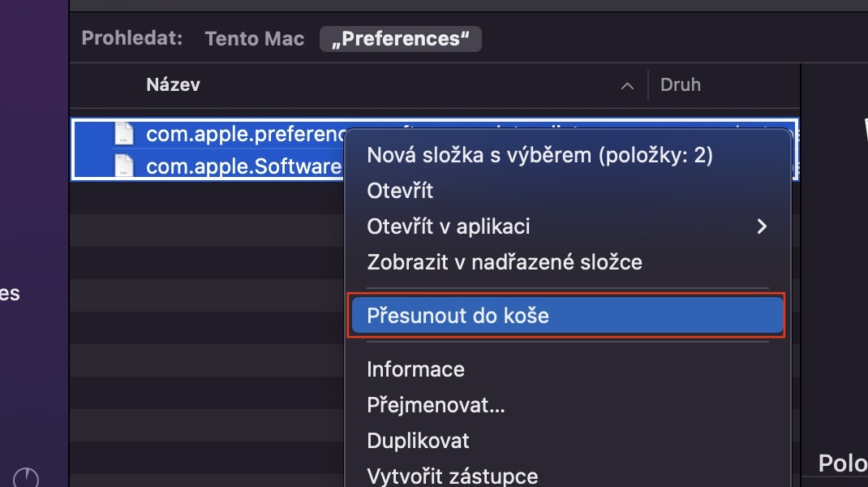The width and height of the screenshot is (868, 487).
Task: Choose Nová složka s výběrem from the menu
Action: (539, 155)
